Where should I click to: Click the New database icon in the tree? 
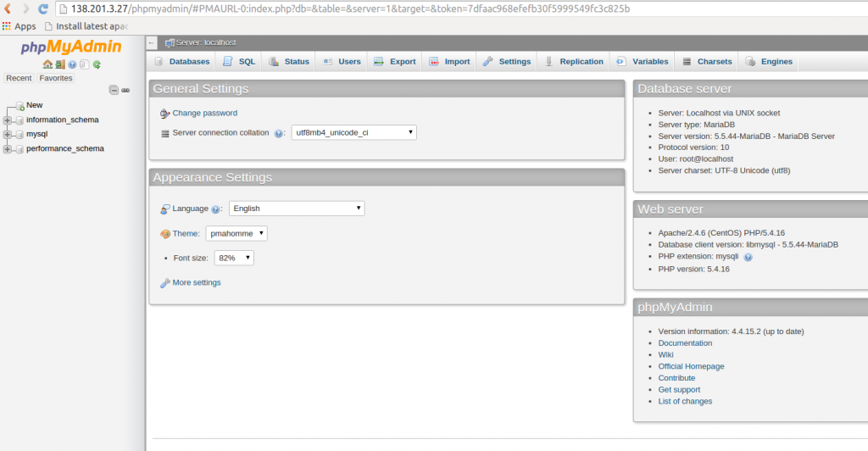pos(20,106)
